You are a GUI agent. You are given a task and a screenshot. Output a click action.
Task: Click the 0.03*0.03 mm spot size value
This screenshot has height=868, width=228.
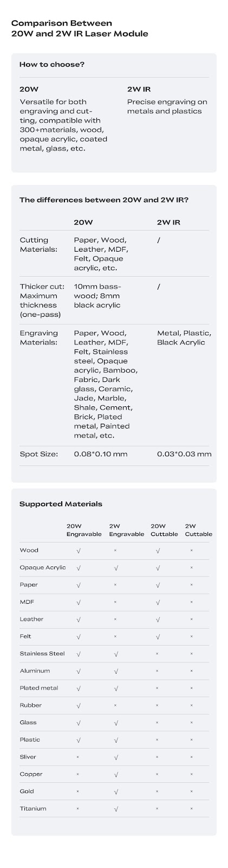click(x=184, y=454)
